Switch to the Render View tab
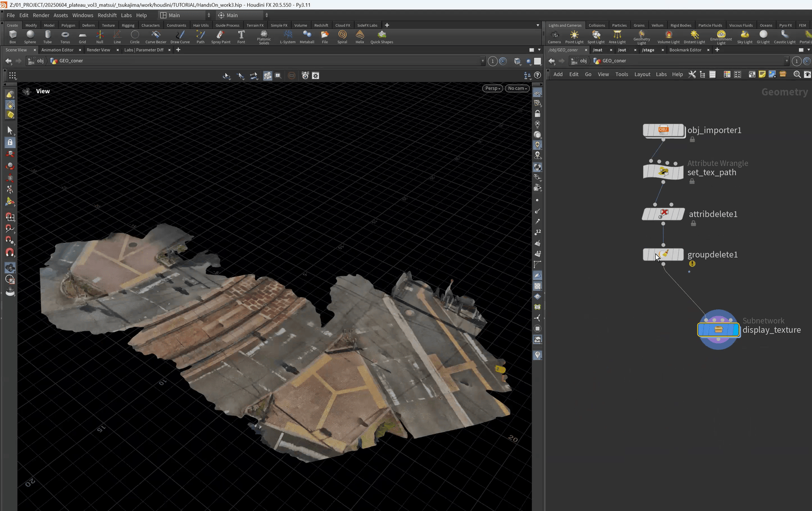 98,50
